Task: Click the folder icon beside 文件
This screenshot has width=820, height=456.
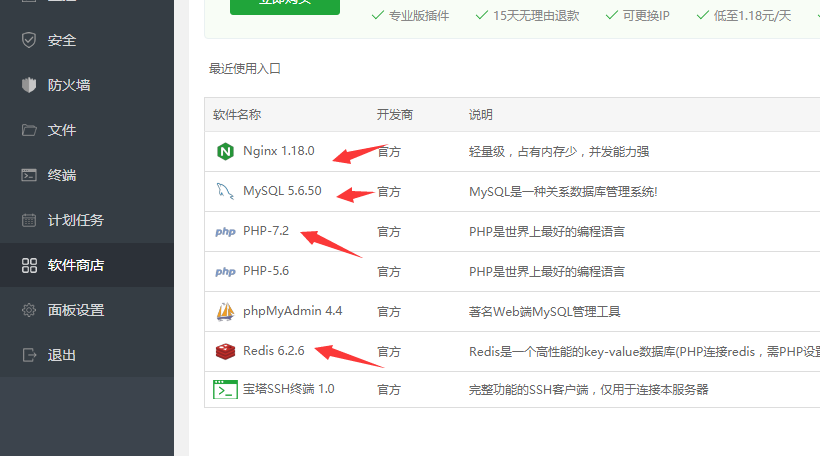Action: [x=29, y=130]
